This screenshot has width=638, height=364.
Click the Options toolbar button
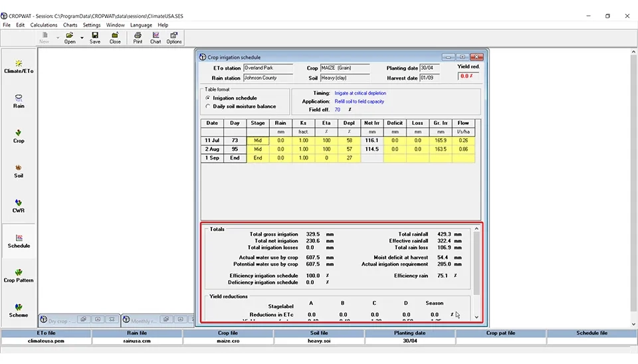(x=174, y=37)
